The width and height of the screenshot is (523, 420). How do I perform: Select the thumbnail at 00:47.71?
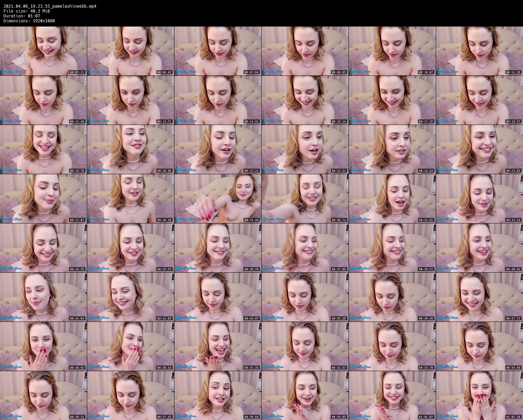[479, 297]
